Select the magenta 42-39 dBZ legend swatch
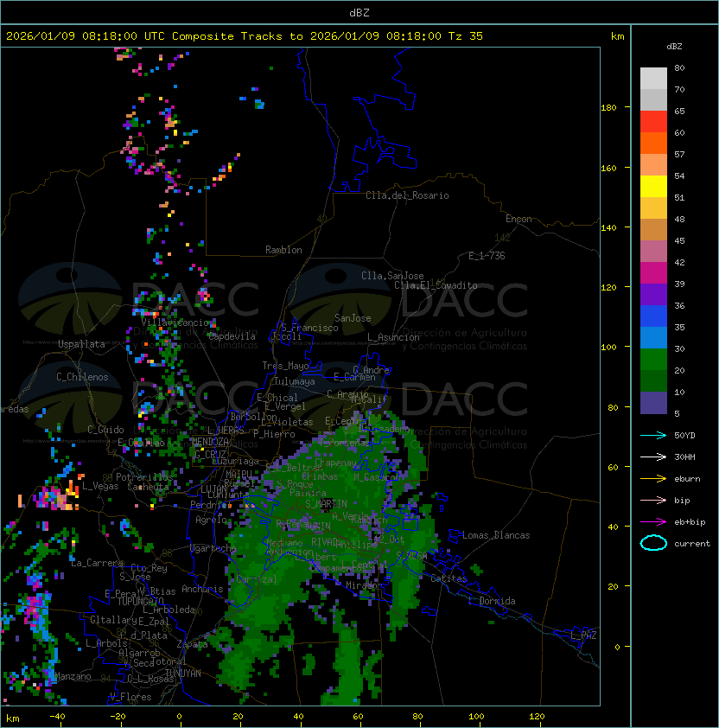 coord(653,273)
